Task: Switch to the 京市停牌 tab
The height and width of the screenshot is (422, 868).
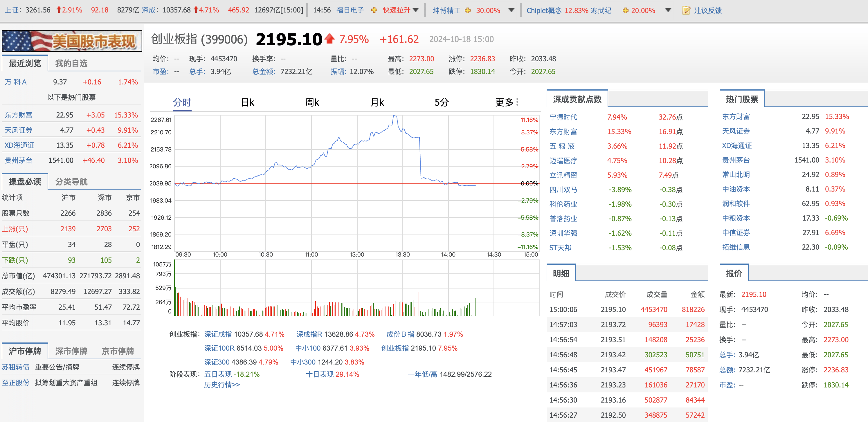Action: 118,351
